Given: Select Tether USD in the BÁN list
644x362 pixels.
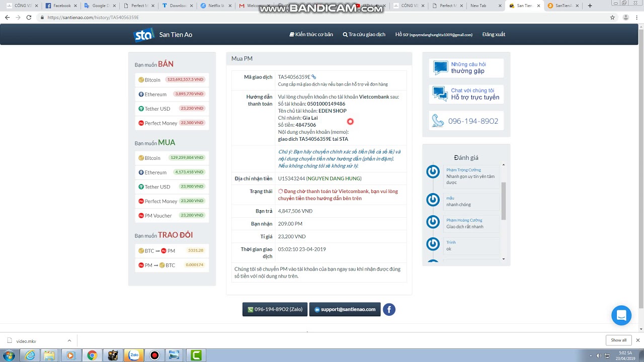Looking at the screenshot, I should tap(172, 109).
